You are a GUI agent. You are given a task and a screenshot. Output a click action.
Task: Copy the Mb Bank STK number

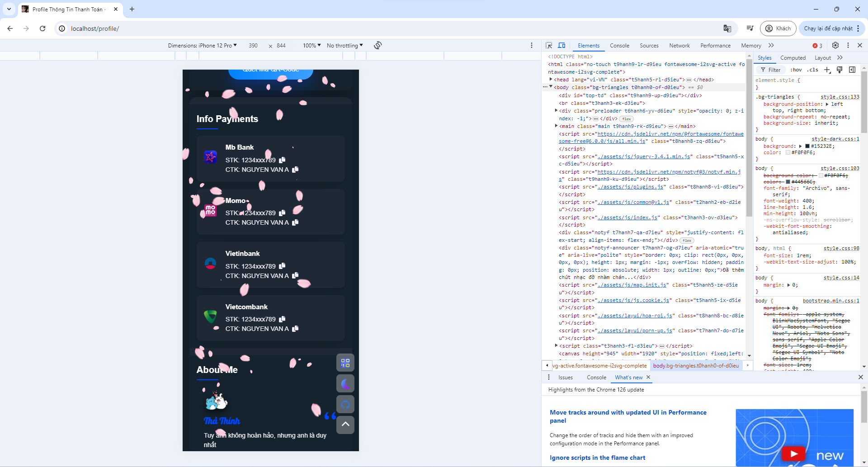(x=282, y=160)
